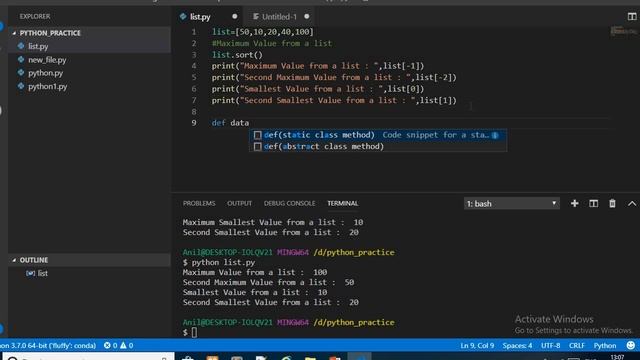Viewport: 640px width, 360px height.
Task: Open the PROBLEMS panel tab
Action: tap(199, 203)
